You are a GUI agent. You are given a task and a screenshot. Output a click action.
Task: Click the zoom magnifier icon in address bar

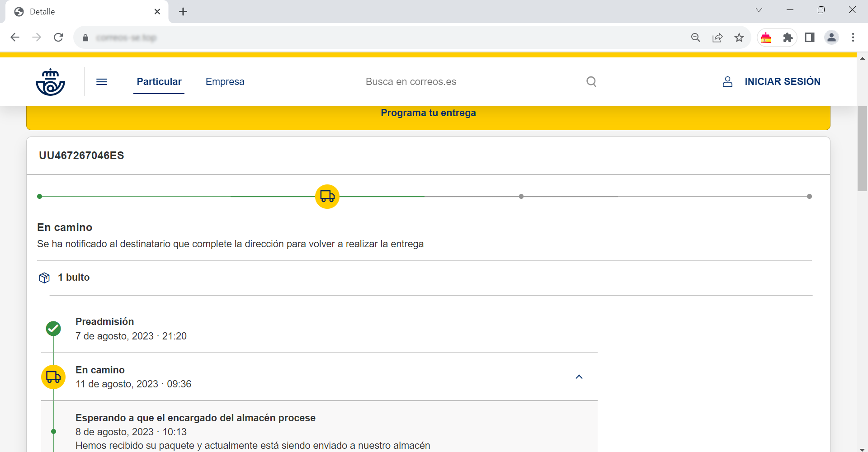pos(696,38)
